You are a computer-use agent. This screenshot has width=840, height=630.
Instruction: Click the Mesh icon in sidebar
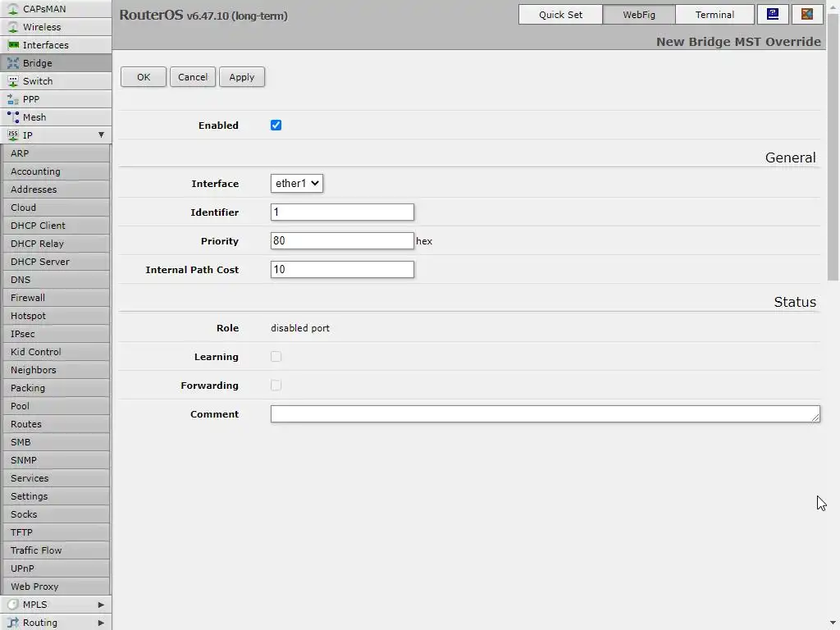(x=13, y=117)
